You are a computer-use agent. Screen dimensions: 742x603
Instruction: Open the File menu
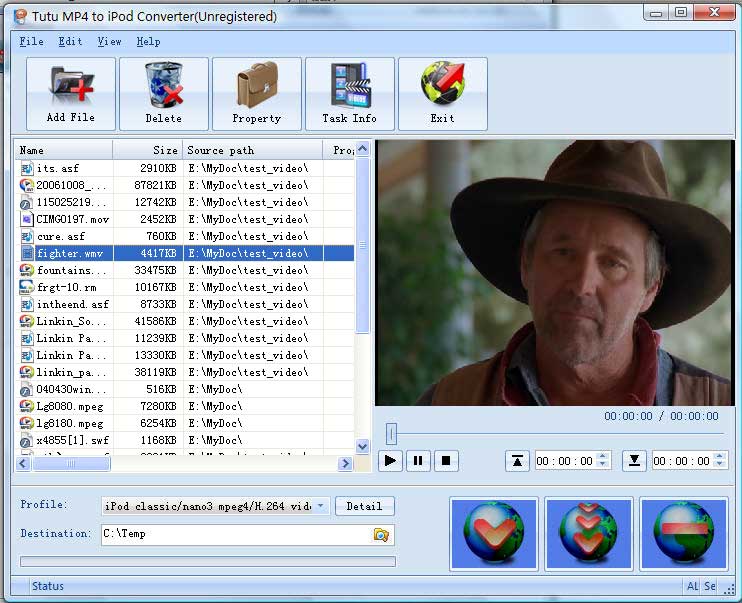point(31,42)
